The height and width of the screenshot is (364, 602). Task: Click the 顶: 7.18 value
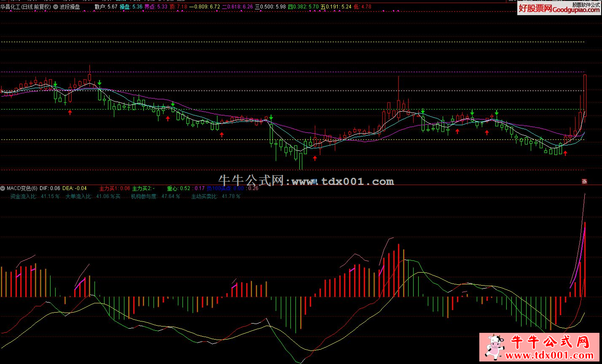[x=178, y=7]
